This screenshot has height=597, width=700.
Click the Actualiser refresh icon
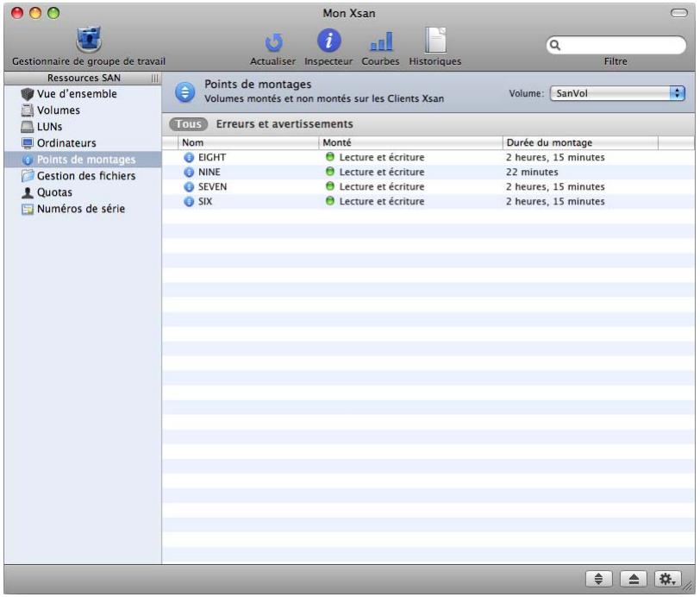(272, 43)
